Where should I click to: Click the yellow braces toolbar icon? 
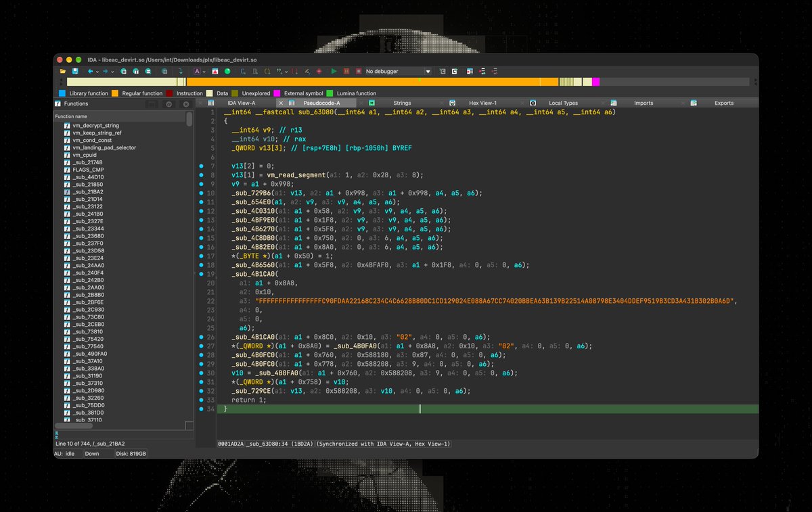click(x=267, y=71)
